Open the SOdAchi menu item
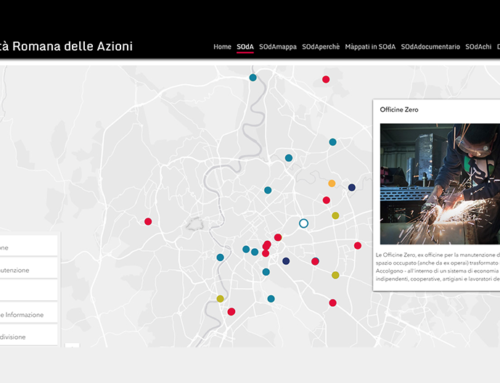Viewport: 500px width, 383px height. (x=478, y=47)
